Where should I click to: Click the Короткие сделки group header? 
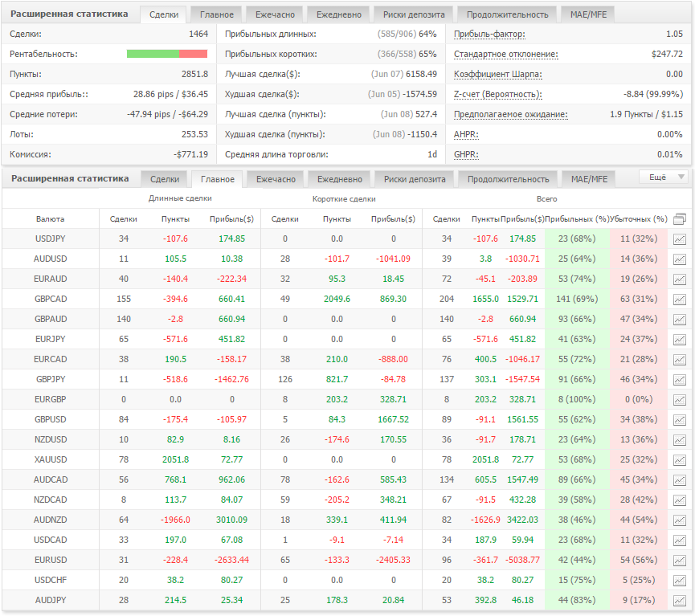click(x=344, y=199)
